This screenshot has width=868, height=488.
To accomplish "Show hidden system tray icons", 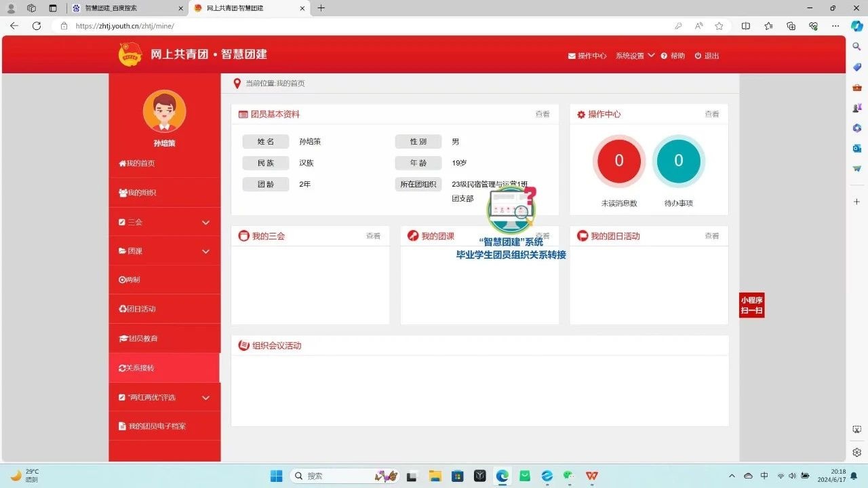I will [731, 476].
